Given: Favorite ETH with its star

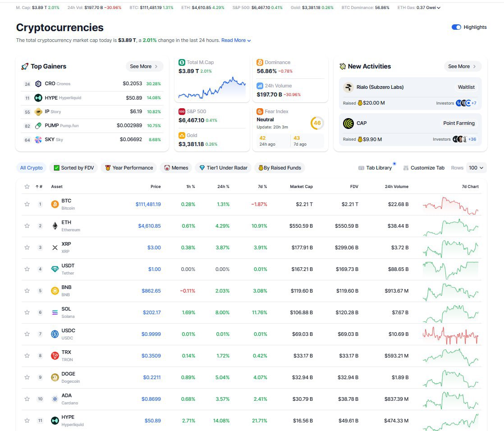Looking at the screenshot, I should click(27, 226).
